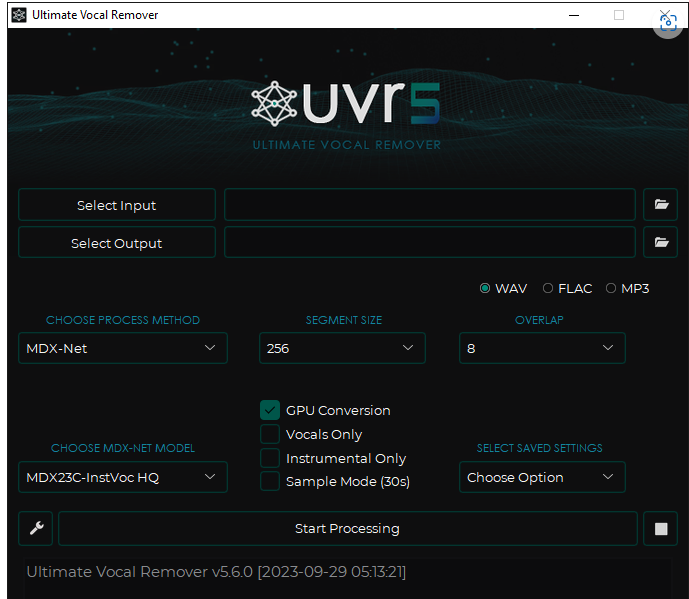Click the stop processing square button
The width and height of the screenshot is (689, 599).
pos(660,528)
